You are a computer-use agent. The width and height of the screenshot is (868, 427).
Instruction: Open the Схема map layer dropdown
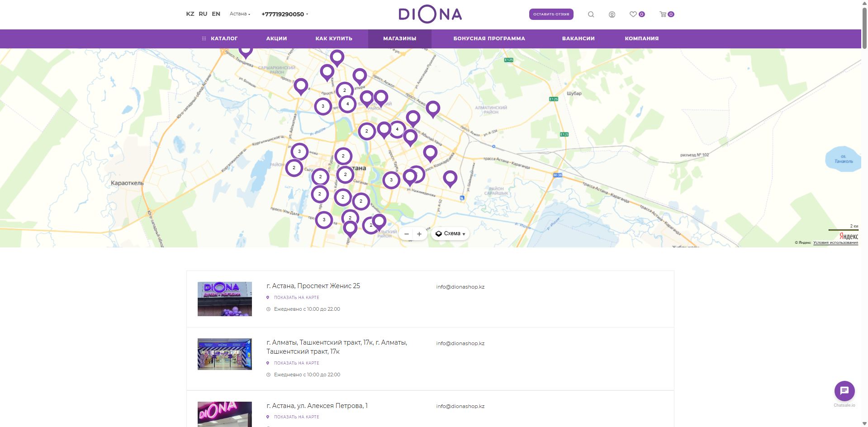tap(450, 234)
